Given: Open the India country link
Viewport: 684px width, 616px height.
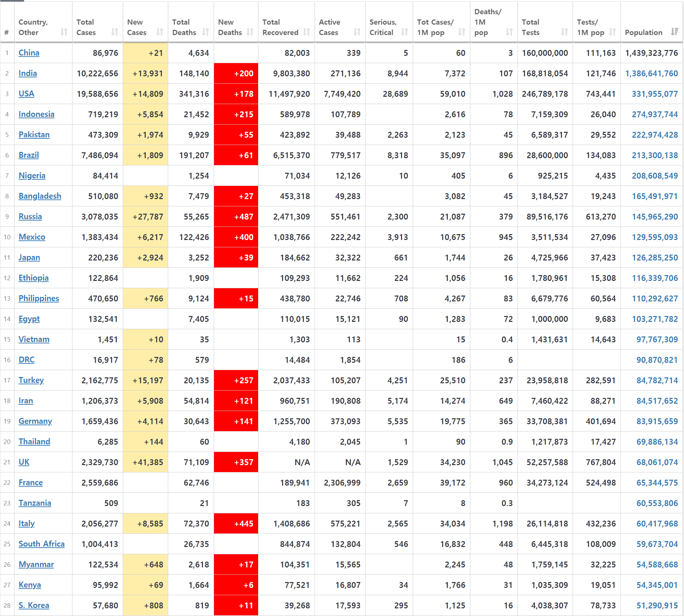Looking at the screenshot, I should tap(28, 73).
